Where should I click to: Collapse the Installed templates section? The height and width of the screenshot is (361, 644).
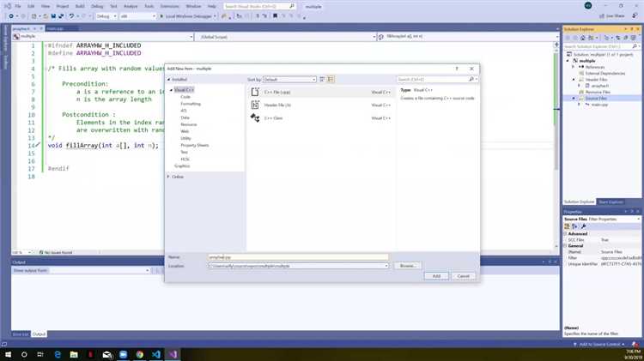tap(168, 79)
